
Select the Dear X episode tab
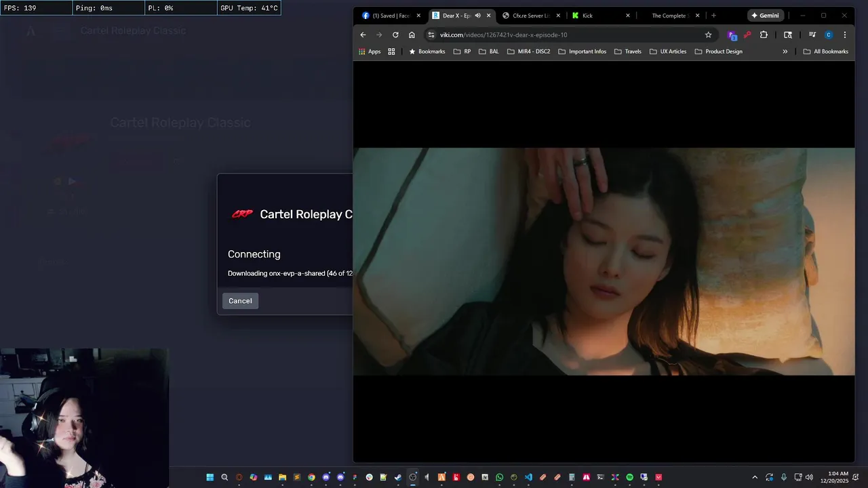click(x=456, y=16)
